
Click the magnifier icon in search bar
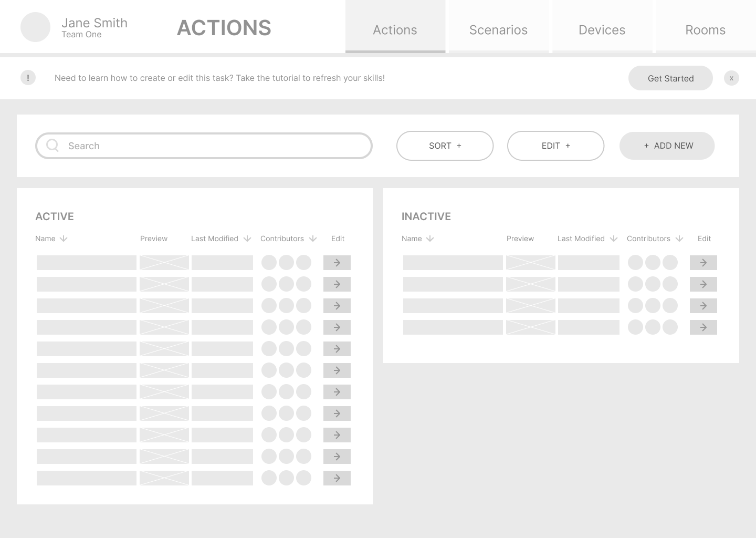point(52,146)
